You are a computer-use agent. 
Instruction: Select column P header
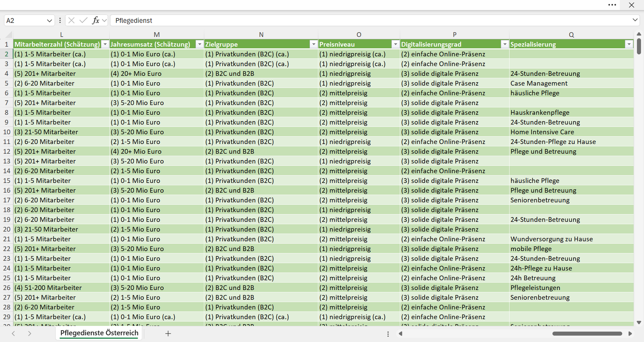coord(454,35)
